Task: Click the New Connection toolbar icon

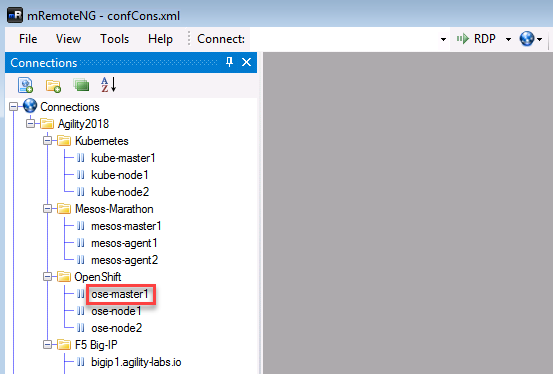Action: [25, 85]
